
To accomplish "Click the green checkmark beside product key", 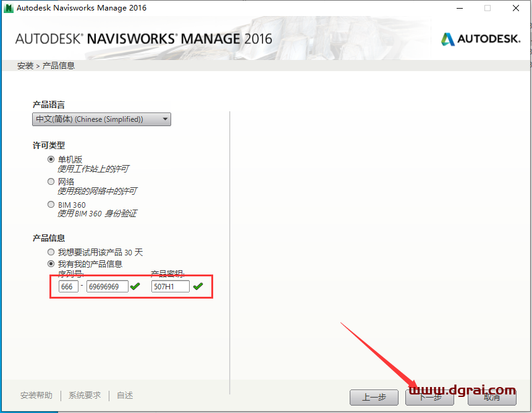I will point(198,286).
